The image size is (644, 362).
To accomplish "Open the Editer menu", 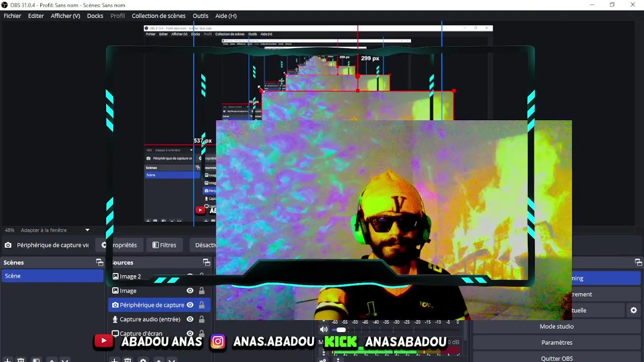I will [x=36, y=16].
